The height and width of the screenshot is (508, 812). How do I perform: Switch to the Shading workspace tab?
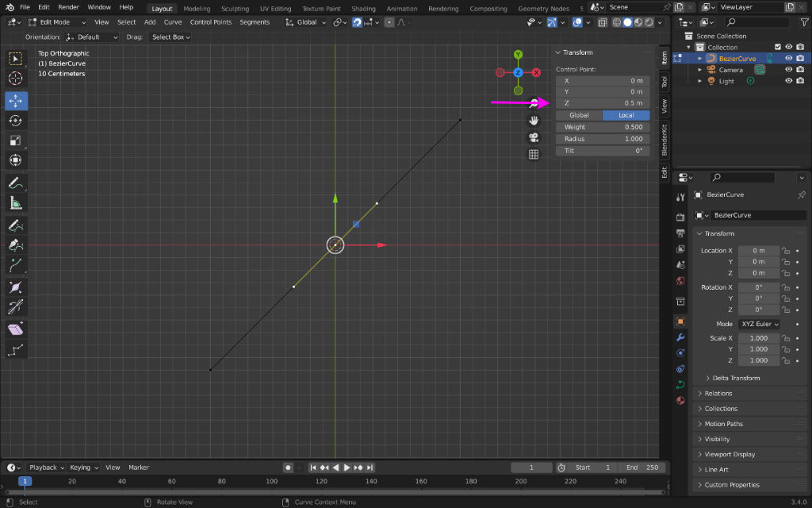363,9
